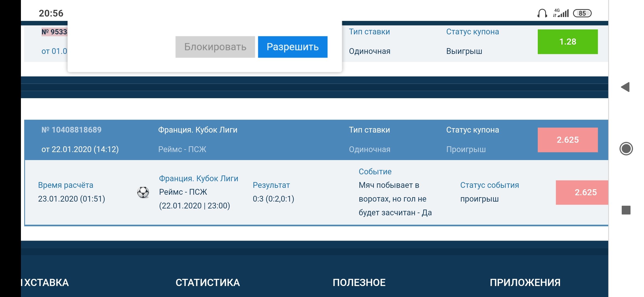Click the red 2.625 coupon odds box

[x=567, y=140]
